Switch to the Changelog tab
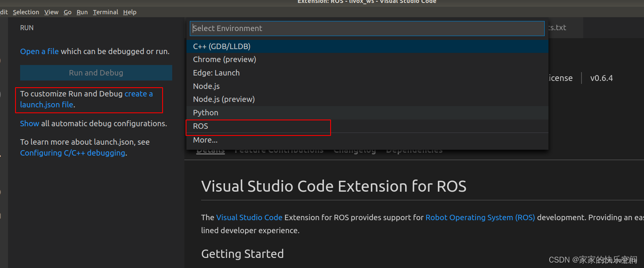Screen dimensions: 644x268 [x=354, y=149]
